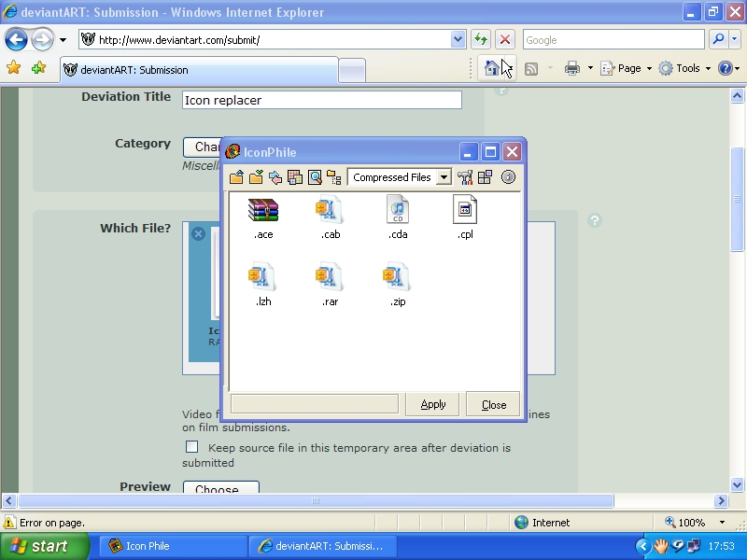The height and width of the screenshot is (560, 747).
Task: Select the .zip file type icon
Action: pos(396,280)
